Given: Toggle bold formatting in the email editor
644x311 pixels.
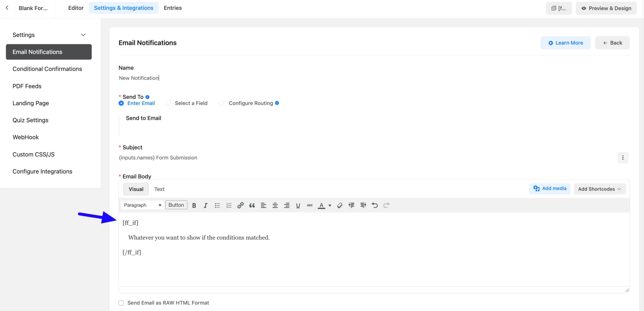Looking at the screenshot, I should coord(194,205).
